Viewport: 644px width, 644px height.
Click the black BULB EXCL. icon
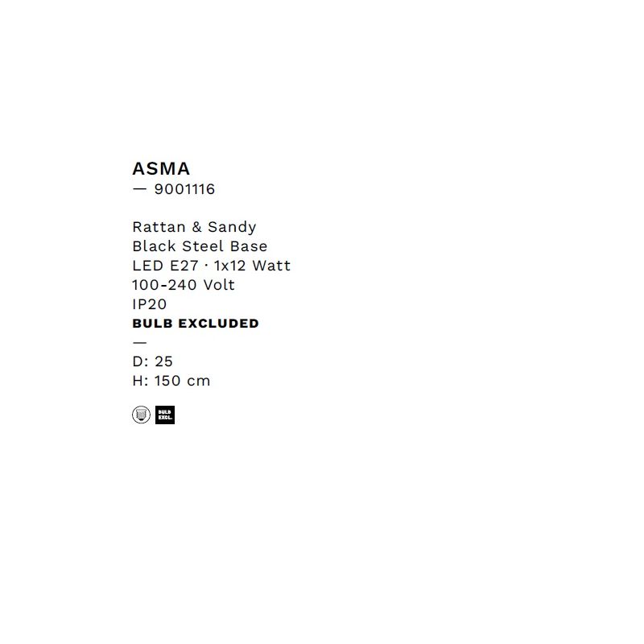(x=165, y=415)
